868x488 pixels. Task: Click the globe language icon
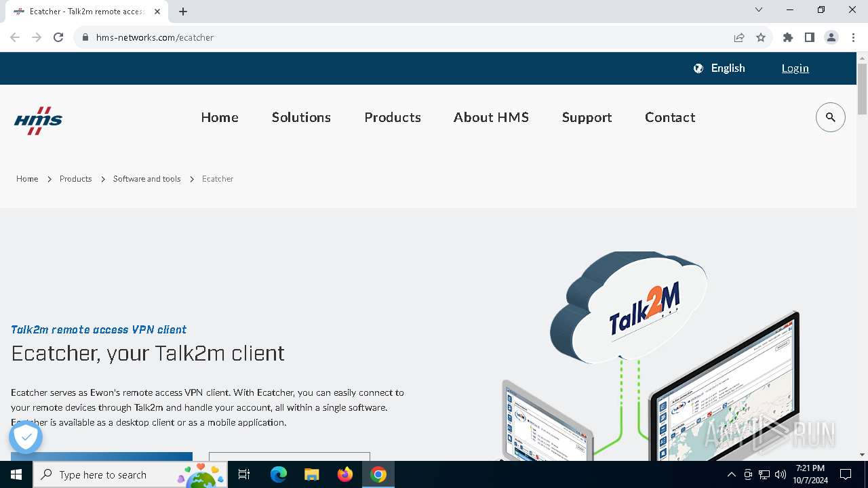(x=698, y=68)
